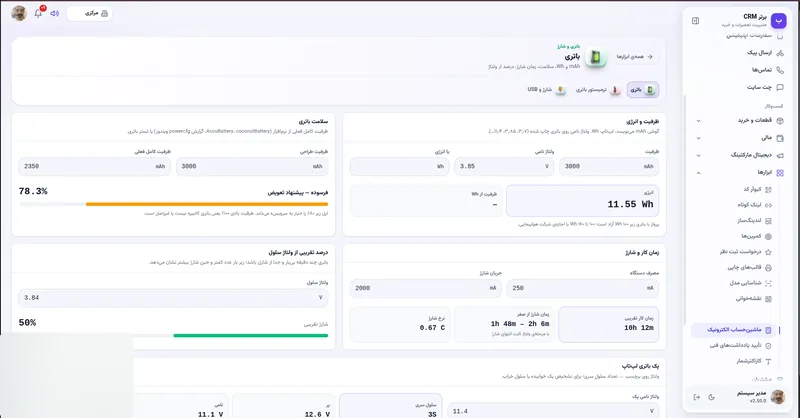The image size is (800, 418).
Task: Go back via همه‌ی ابزارها button
Action: click(635, 57)
